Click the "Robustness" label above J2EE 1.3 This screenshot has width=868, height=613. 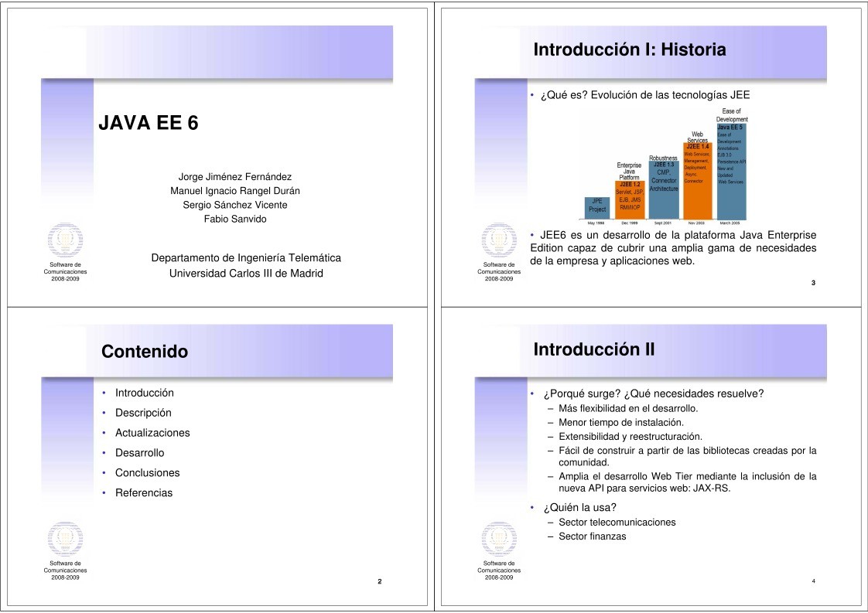pos(663,158)
